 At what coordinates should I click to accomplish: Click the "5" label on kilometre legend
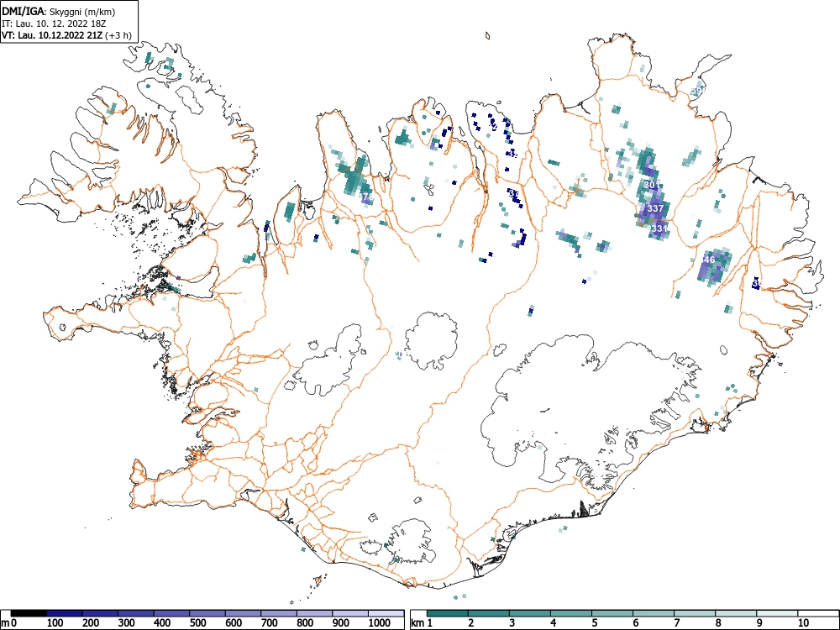pos(595,623)
